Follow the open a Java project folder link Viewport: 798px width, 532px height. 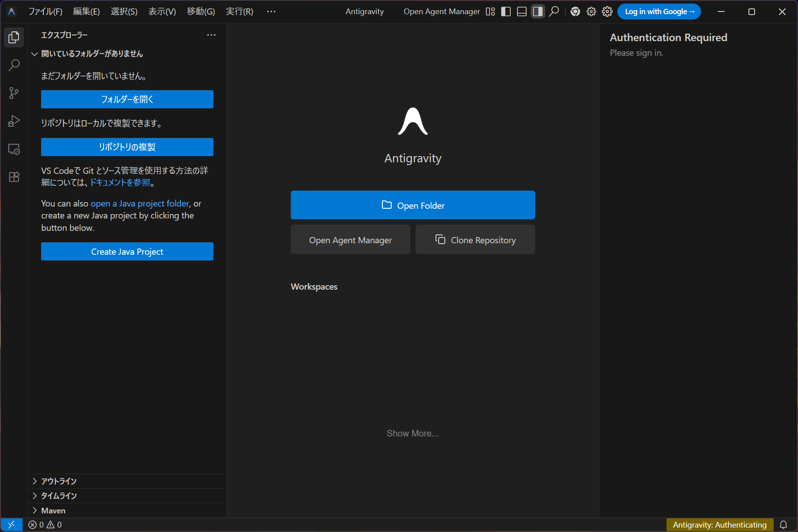(140, 204)
